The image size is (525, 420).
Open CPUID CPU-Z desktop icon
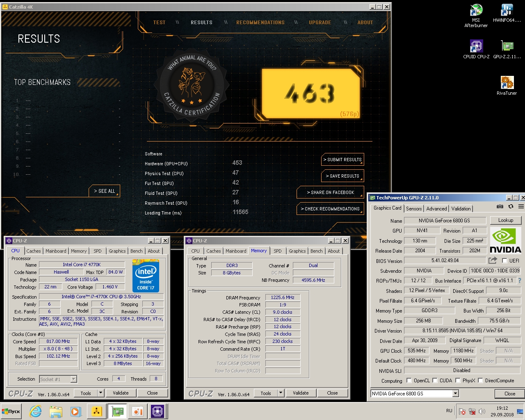point(476,49)
